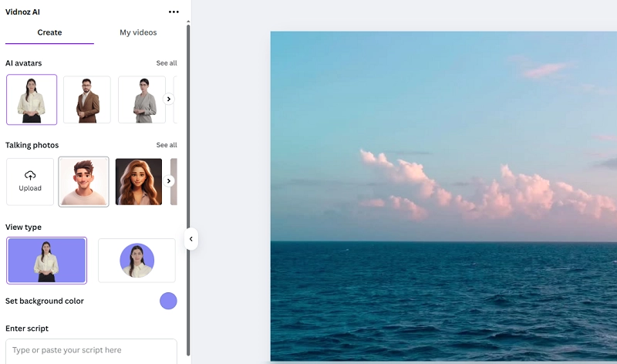The image size is (617, 364).
Task: Click the ocean sky image on canvas
Action: (x=443, y=193)
